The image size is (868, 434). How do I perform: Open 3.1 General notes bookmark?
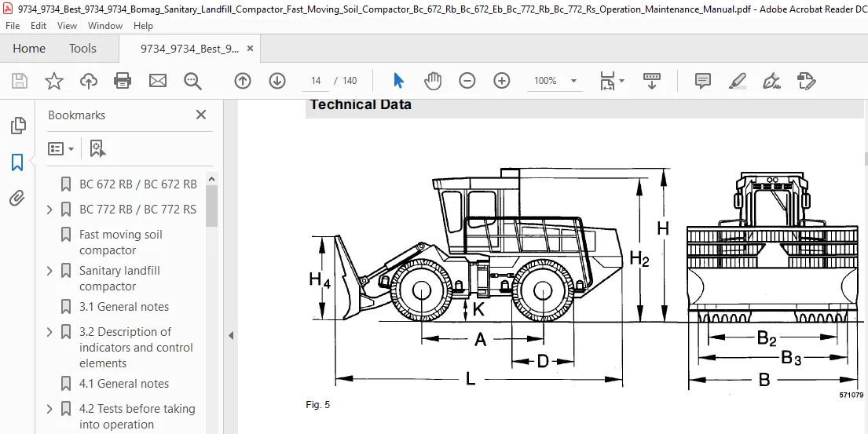(x=124, y=307)
